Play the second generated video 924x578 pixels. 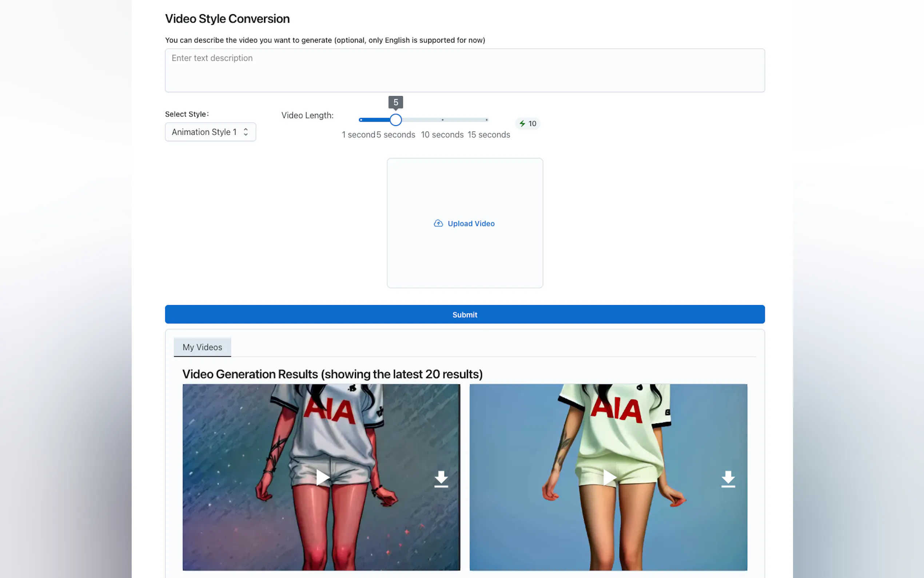[x=609, y=478]
